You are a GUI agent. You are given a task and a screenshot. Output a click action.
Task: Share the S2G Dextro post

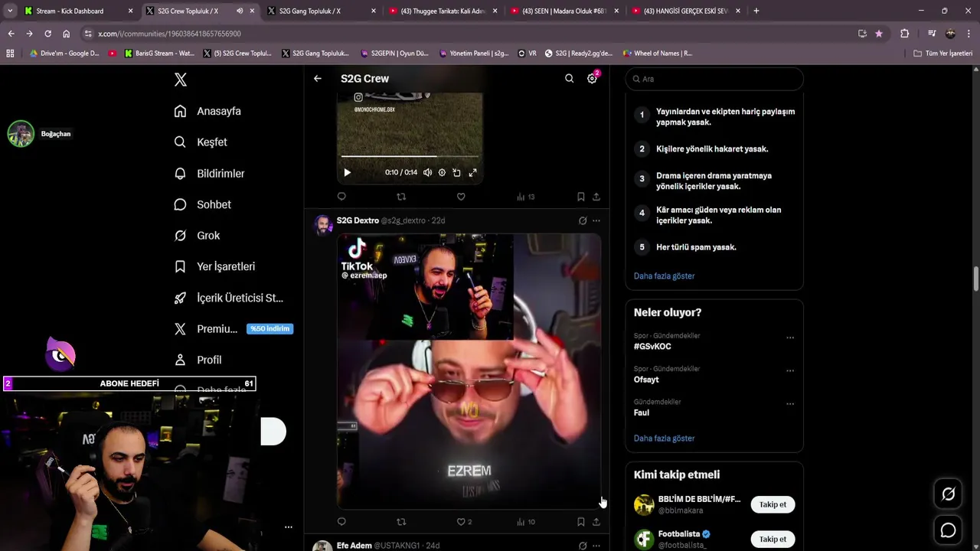pos(596,522)
